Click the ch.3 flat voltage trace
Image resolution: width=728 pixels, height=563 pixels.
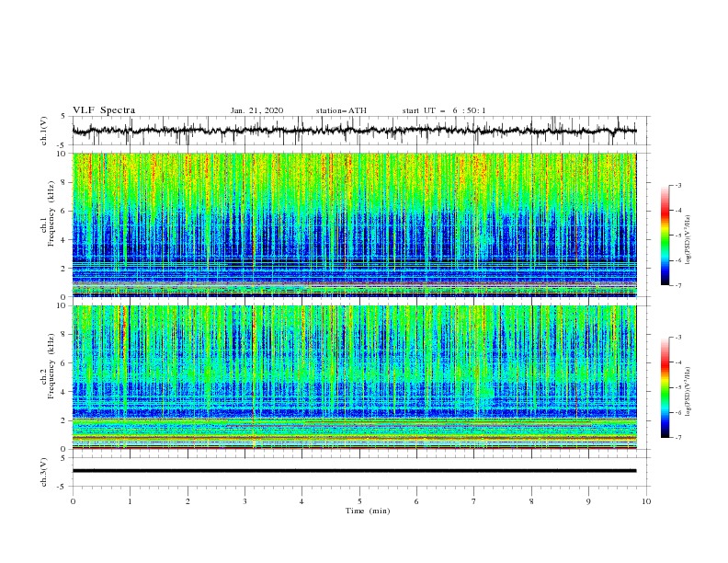(x=354, y=471)
